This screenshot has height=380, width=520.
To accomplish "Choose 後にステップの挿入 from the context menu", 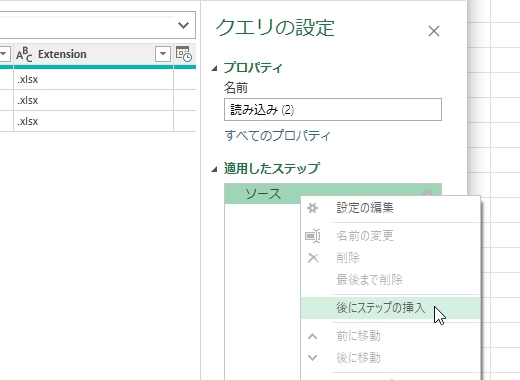I will pyautogui.click(x=391, y=308).
